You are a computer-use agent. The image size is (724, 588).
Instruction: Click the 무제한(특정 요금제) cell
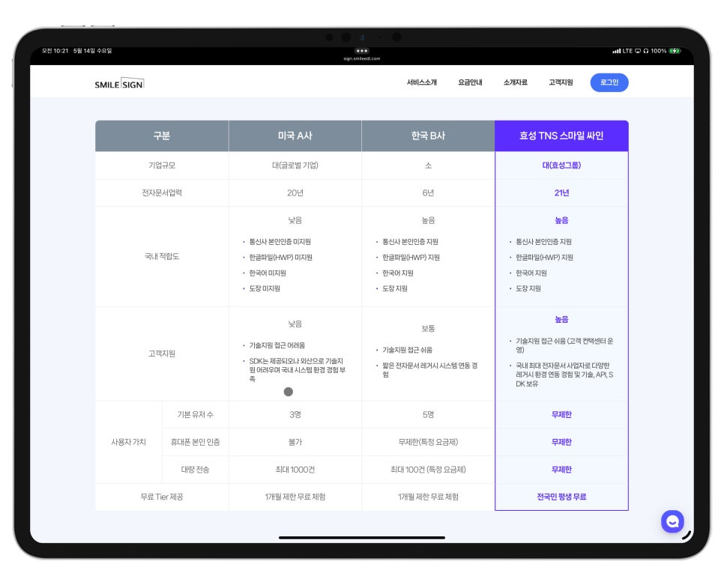pos(428,442)
